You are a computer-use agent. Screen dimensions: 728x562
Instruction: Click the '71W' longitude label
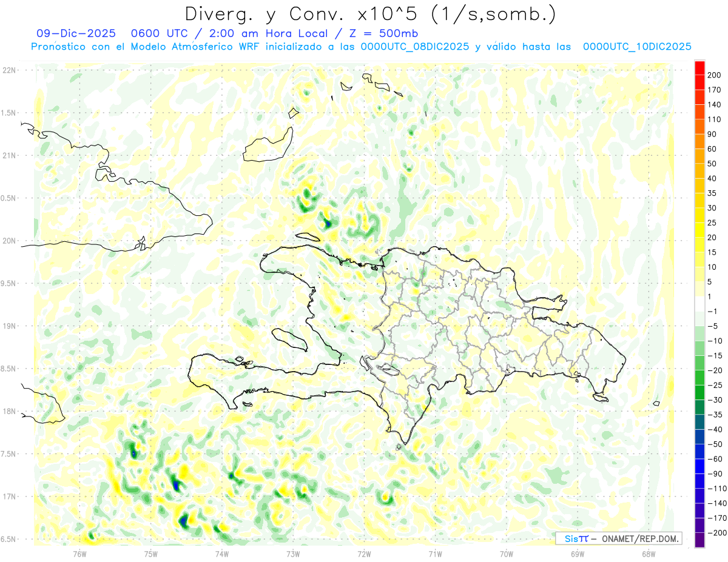click(435, 554)
